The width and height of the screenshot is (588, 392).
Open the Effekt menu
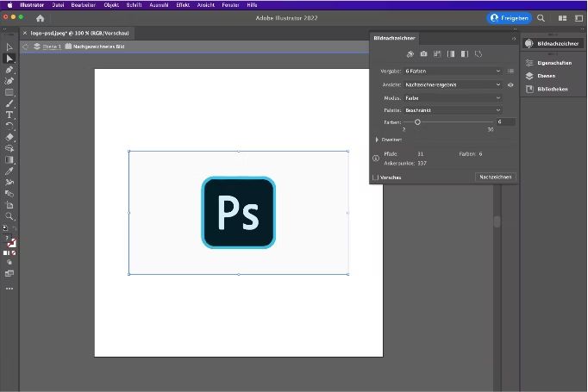point(183,5)
